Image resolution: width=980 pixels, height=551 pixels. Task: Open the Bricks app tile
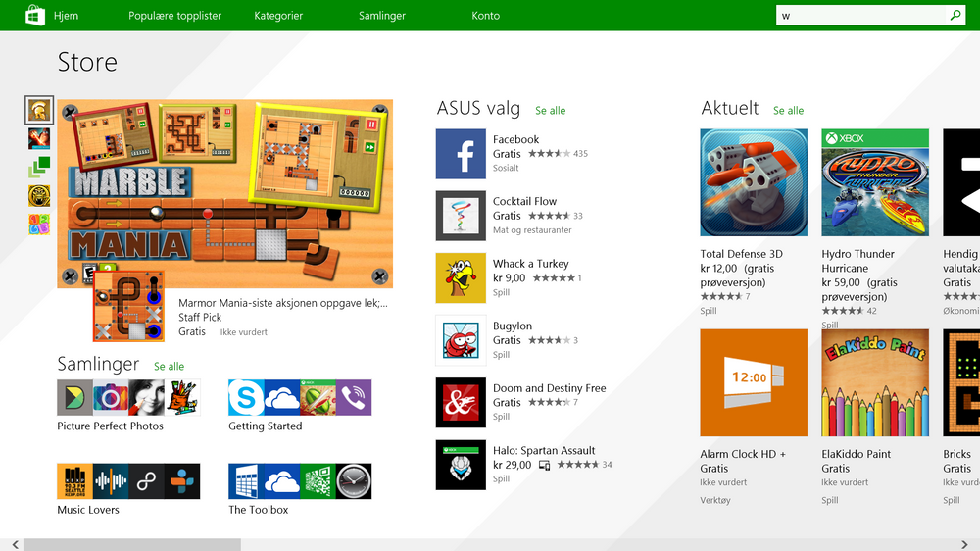(961, 382)
